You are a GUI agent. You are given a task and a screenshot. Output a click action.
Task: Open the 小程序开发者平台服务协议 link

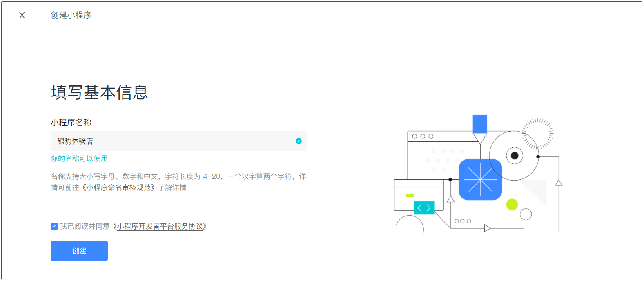160,226
